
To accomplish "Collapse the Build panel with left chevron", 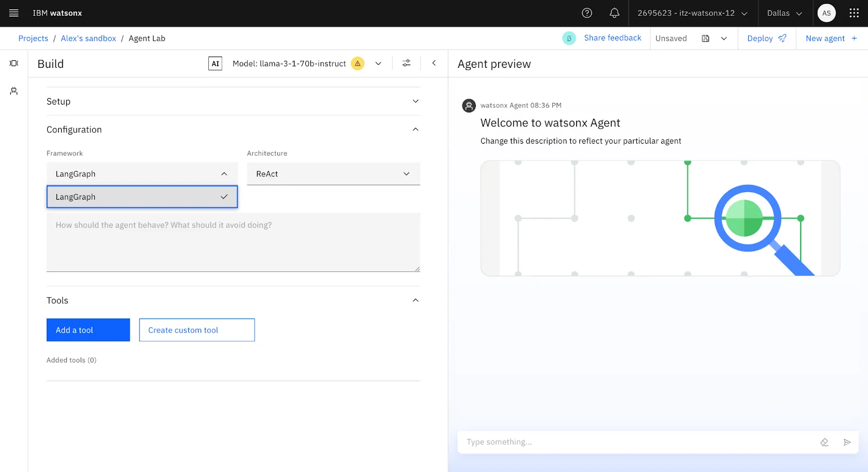I will (x=434, y=63).
